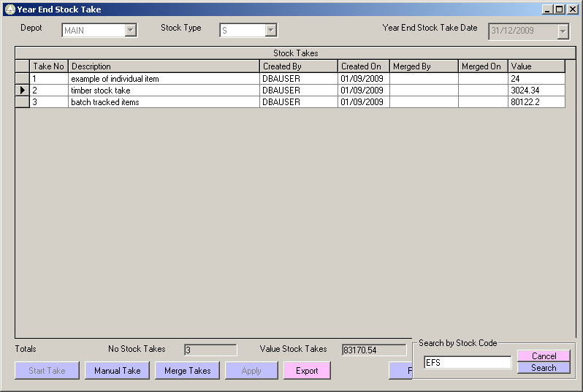Close the Year End Stock Take window
This screenshot has height=392, width=583.
[x=573, y=9]
